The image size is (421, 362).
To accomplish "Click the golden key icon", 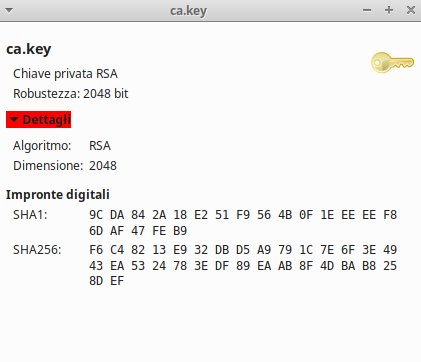I will [x=392, y=63].
